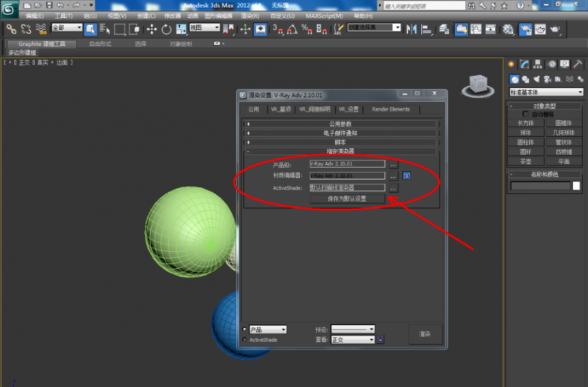This screenshot has width=588, height=387.
Task: Expand the 公用参数 rollout
Action: pyautogui.click(x=340, y=124)
